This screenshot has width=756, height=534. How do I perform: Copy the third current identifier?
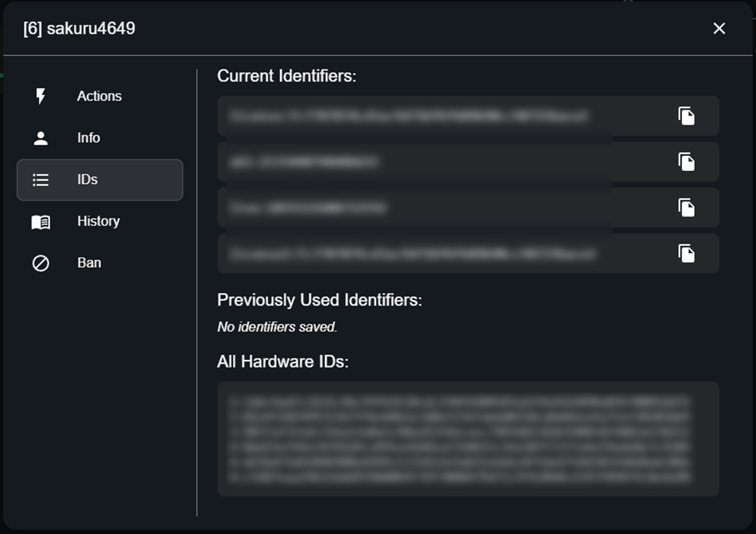click(686, 208)
